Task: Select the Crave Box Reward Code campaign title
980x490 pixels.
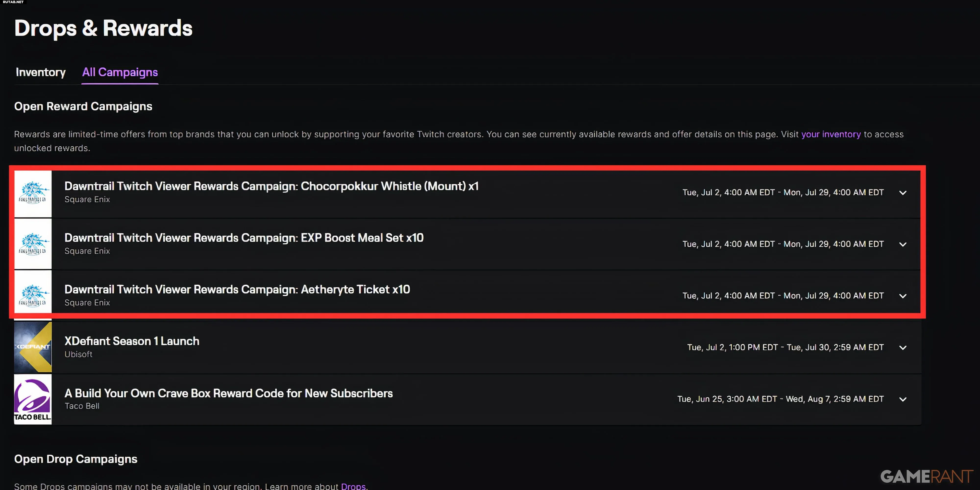Action: (229, 393)
